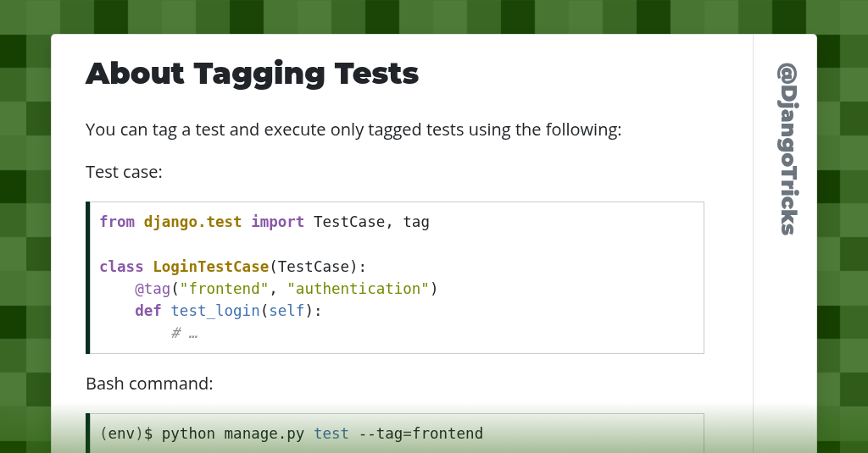Click 'TestCase, tag' in the import line
868x453 pixels.
(371, 222)
